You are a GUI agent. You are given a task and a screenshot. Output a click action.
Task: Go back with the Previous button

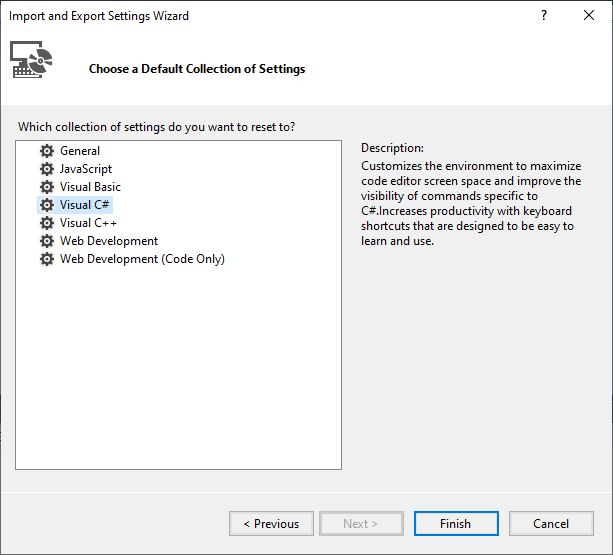point(271,523)
